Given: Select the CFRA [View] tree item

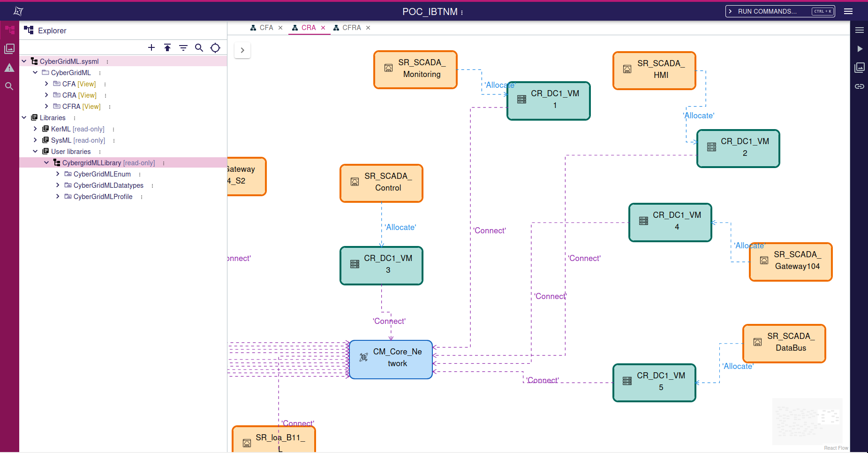Looking at the screenshot, I should click(81, 107).
